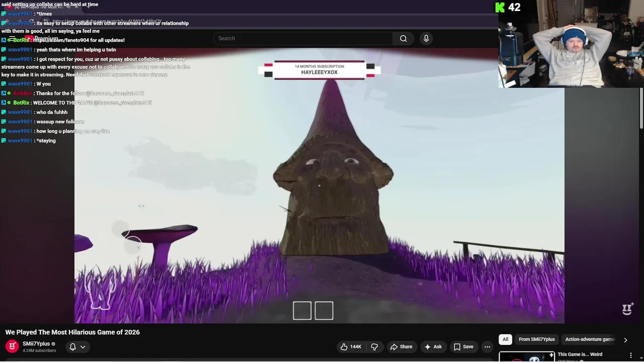Image resolution: width=644 pixels, height=362 pixels.
Task: Open the YouTube hamburger guide menu
Action: (x=12, y=39)
